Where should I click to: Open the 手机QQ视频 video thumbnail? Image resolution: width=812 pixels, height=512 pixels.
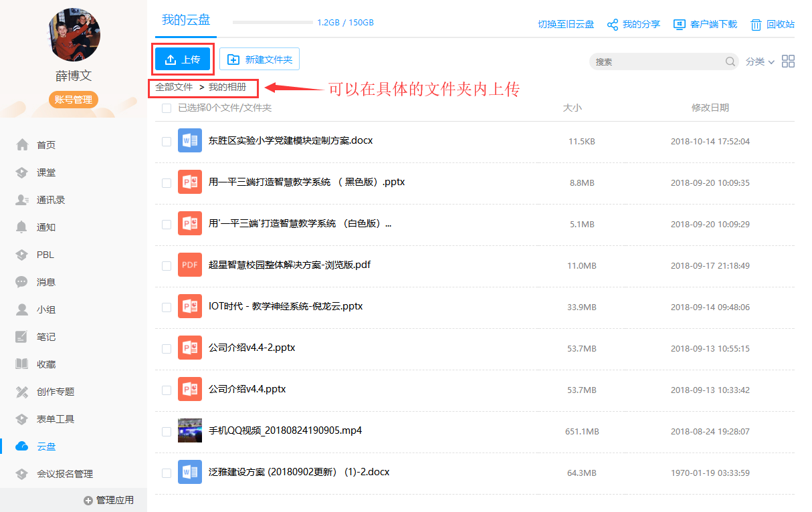point(190,431)
